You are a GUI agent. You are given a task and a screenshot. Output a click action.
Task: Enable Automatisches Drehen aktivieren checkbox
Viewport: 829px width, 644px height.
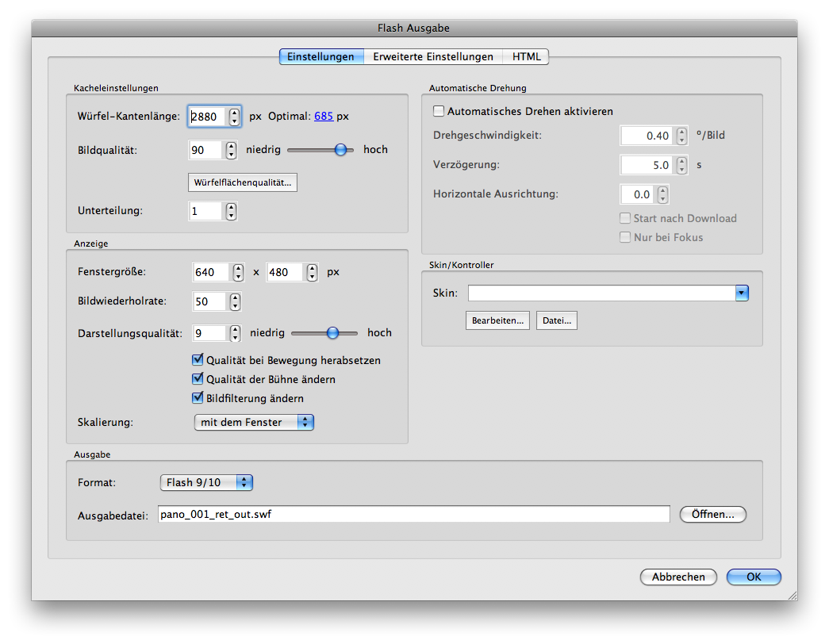(x=438, y=112)
